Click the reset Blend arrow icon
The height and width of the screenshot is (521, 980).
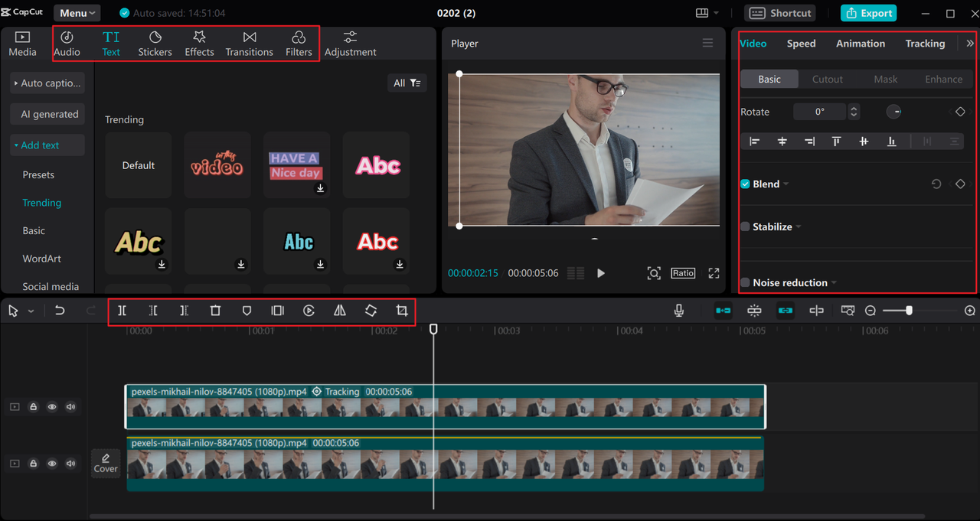pos(936,184)
